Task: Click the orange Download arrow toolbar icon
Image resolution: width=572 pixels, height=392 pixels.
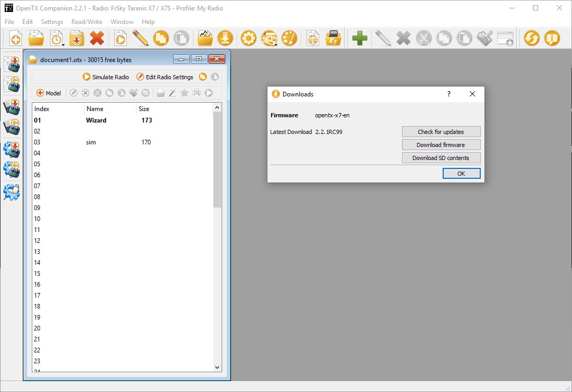Action: coord(225,38)
